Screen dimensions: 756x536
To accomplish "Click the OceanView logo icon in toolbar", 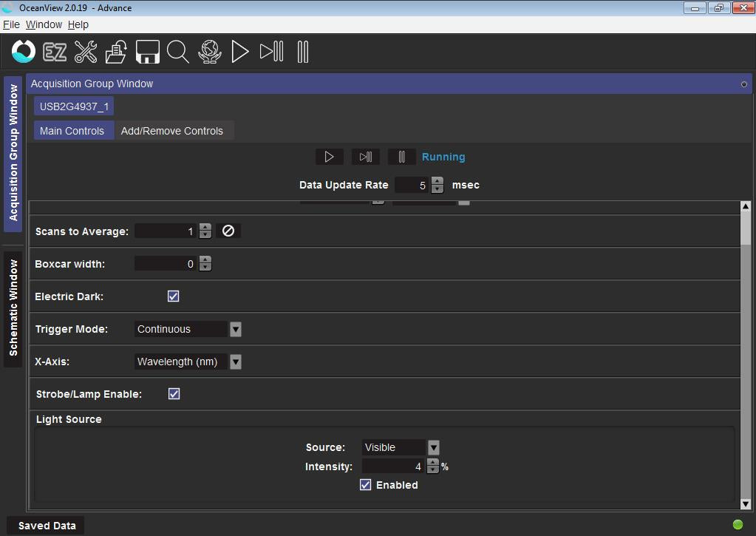I will (24, 52).
